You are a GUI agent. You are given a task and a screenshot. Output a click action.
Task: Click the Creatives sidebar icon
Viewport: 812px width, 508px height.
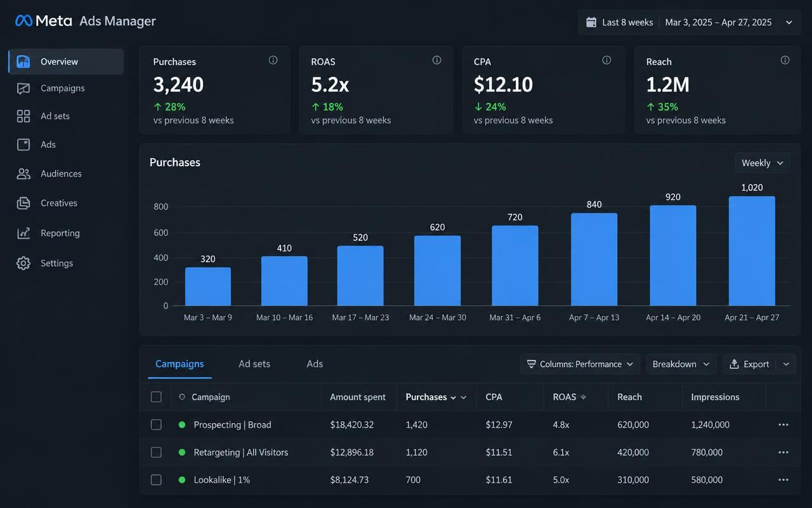(x=23, y=203)
